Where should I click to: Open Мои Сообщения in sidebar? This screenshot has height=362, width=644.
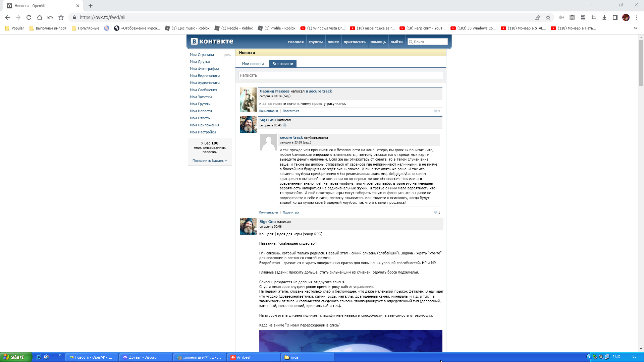(x=203, y=90)
